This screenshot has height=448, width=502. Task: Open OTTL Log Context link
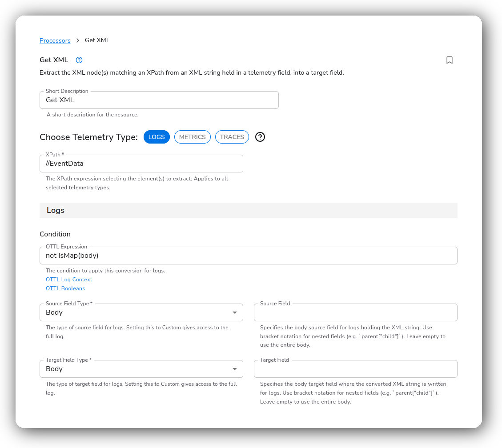tap(69, 280)
